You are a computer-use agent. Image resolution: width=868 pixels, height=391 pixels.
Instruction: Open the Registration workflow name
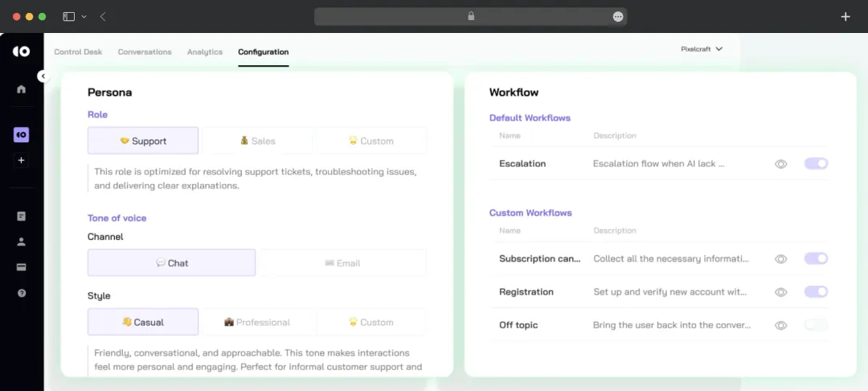coord(526,292)
